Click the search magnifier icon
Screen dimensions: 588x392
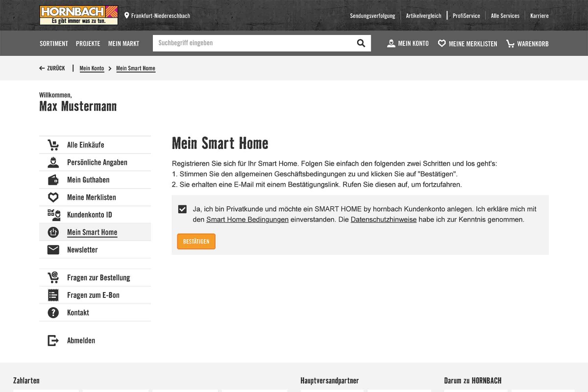(361, 43)
